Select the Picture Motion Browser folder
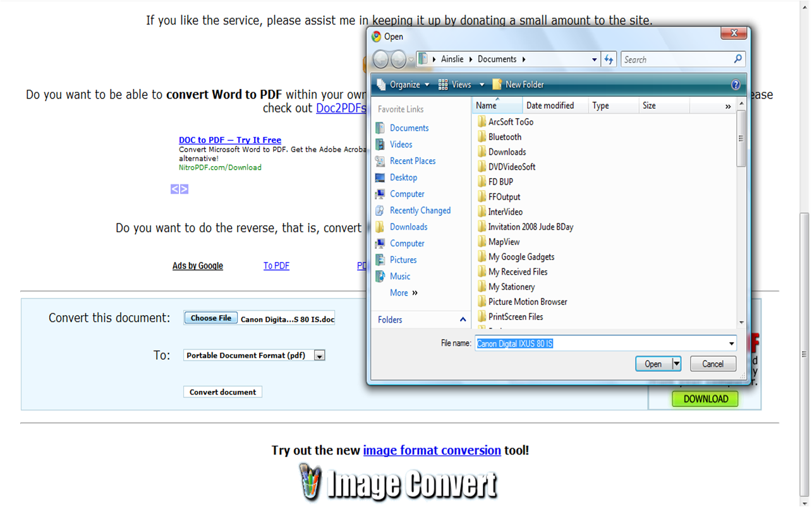The width and height of the screenshot is (812, 507). click(522, 302)
